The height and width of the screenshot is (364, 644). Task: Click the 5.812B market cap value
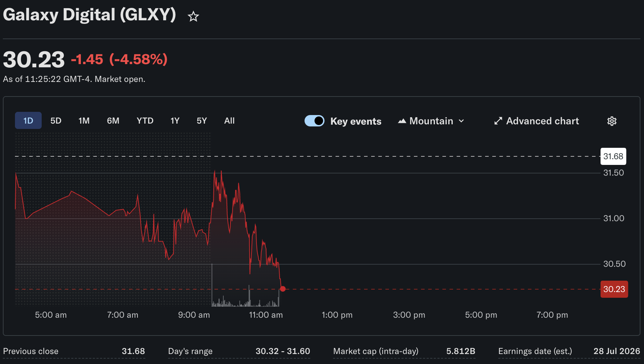[461, 351]
